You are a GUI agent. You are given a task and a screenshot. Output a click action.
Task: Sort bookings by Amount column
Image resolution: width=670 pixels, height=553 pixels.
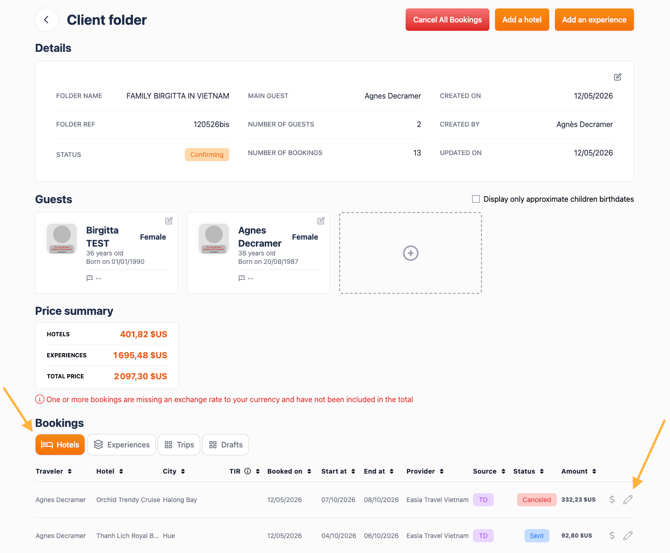coord(579,471)
